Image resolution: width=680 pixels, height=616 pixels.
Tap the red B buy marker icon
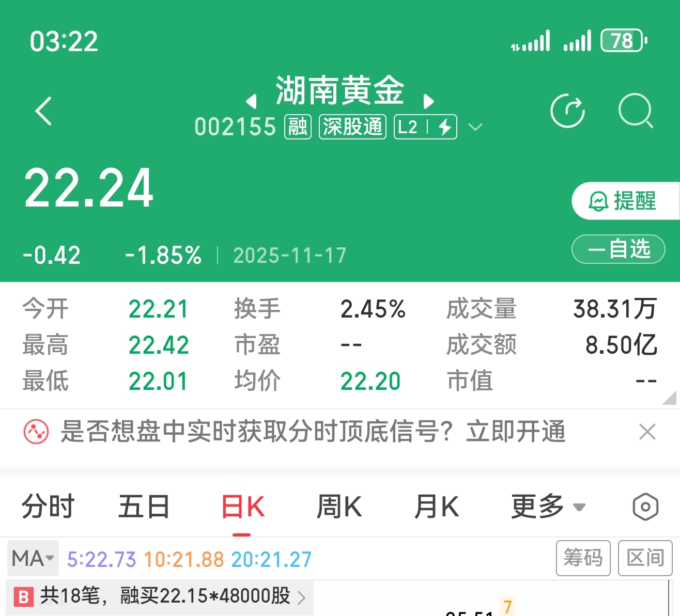click(23, 597)
